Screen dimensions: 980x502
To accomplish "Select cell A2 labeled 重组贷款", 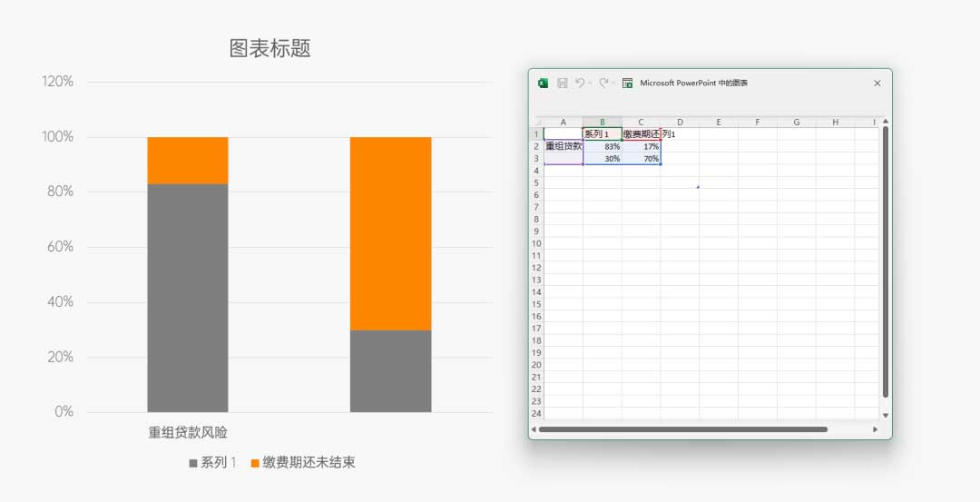I will [x=563, y=146].
